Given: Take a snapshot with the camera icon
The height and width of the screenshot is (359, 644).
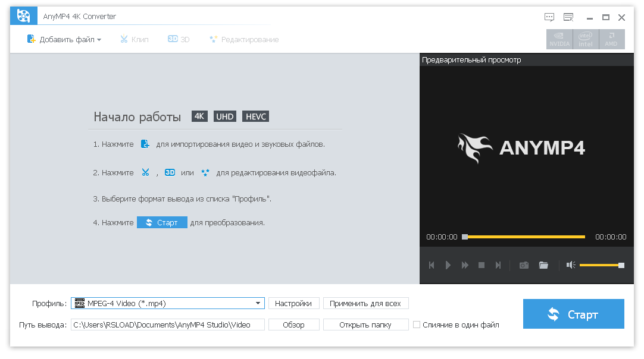Looking at the screenshot, I should (x=524, y=265).
